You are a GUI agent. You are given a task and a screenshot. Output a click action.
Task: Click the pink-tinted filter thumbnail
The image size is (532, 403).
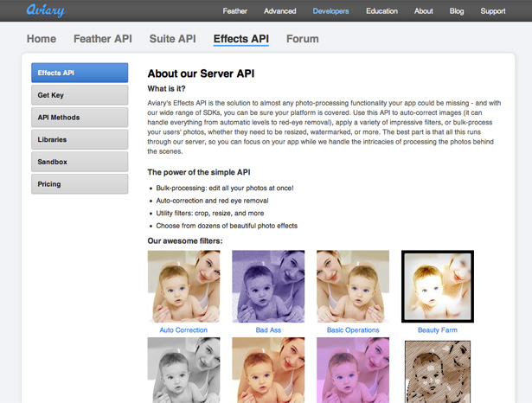tap(353, 370)
